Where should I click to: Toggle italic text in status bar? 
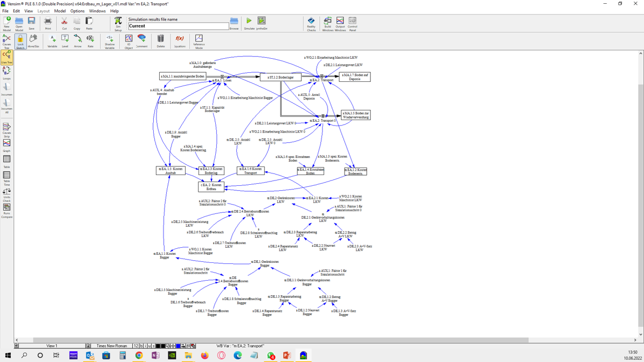[146, 346]
